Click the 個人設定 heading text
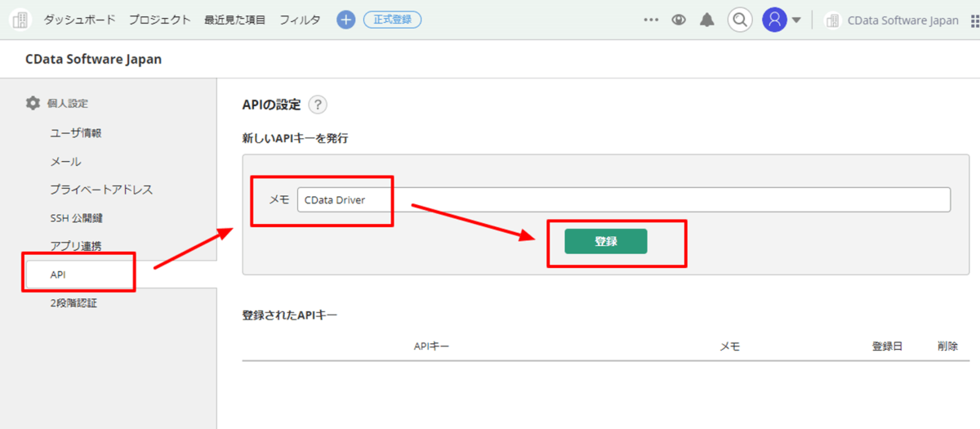980x429 pixels. pos(68,103)
